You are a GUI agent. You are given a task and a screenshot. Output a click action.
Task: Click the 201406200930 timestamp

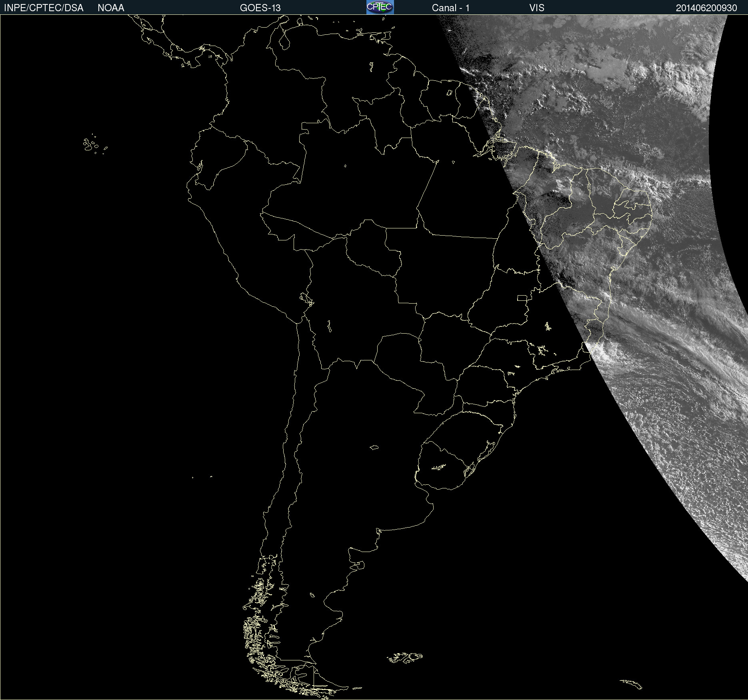coord(706,8)
